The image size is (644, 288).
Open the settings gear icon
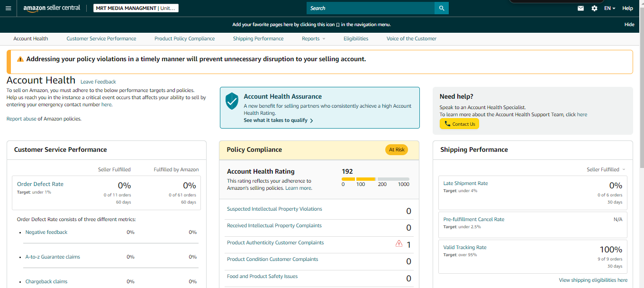[x=594, y=8]
